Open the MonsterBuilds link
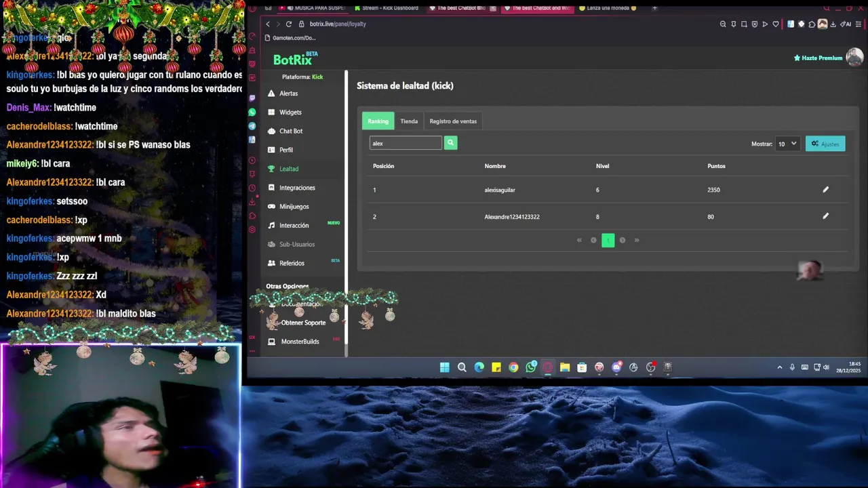Viewport: 868px width, 488px height. [294, 342]
